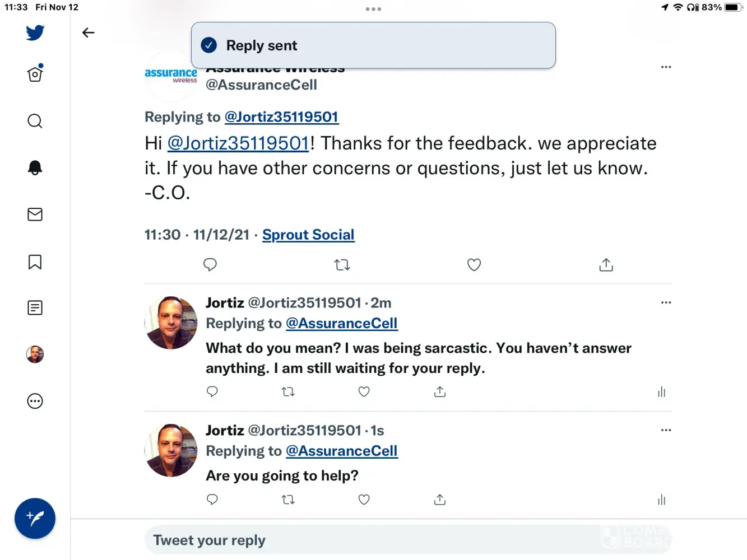
Task: Open more options on 'Are you going to help?' reply
Action: pyautogui.click(x=666, y=430)
